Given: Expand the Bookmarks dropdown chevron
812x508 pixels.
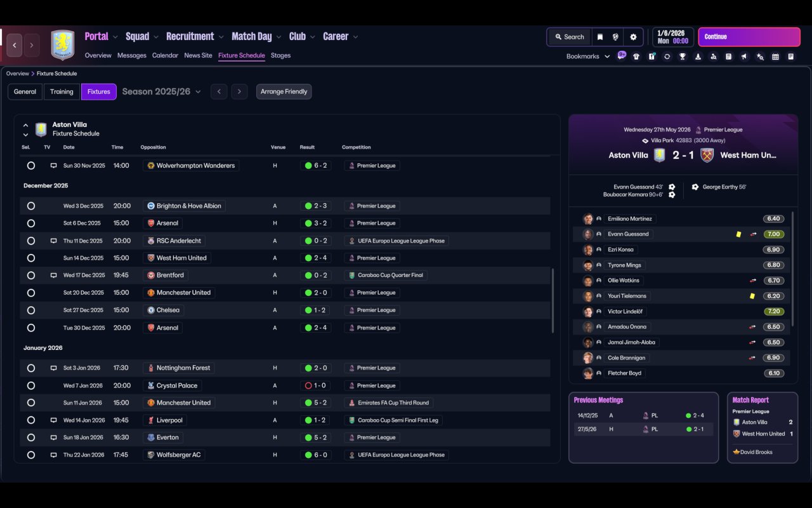Looking at the screenshot, I should tap(607, 57).
